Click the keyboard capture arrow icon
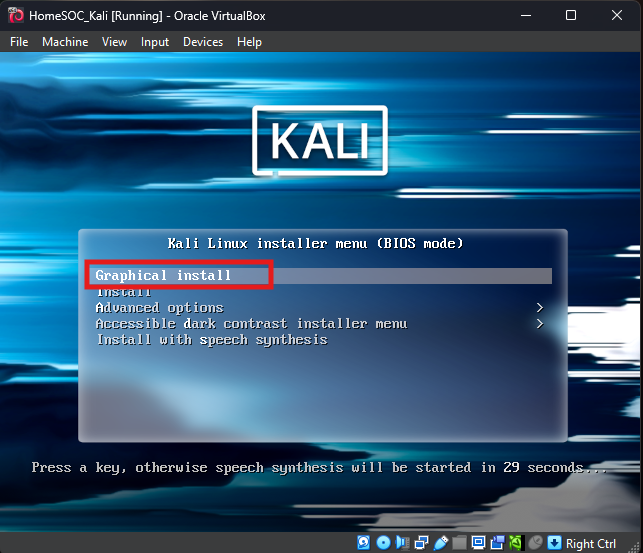Image resolution: width=643 pixels, height=553 pixels. pos(554,543)
